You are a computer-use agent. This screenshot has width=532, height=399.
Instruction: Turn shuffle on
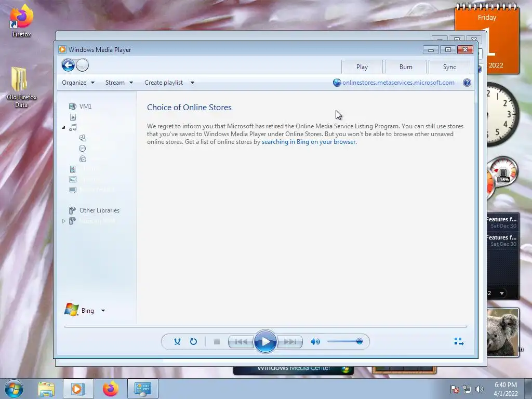(177, 341)
